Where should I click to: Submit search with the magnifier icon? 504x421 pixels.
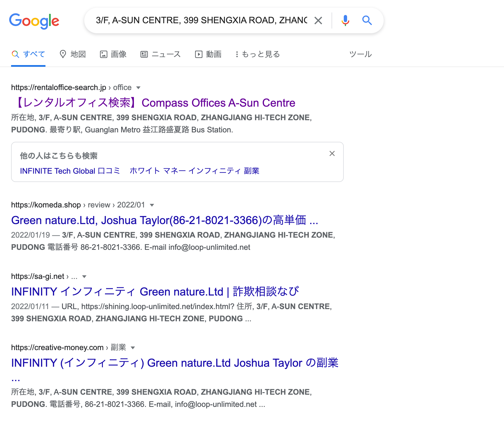367,20
